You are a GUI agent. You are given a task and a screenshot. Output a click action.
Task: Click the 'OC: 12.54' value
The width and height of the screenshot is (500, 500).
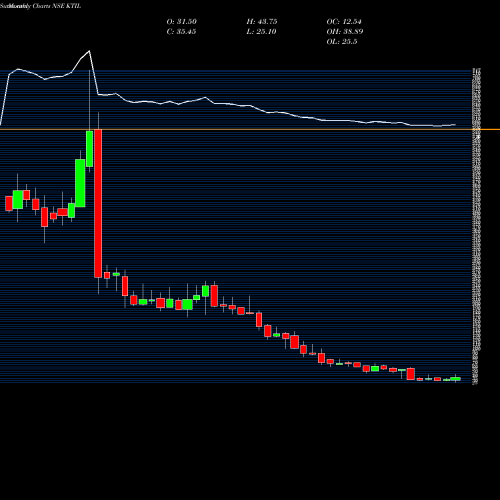click(x=344, y=22)
